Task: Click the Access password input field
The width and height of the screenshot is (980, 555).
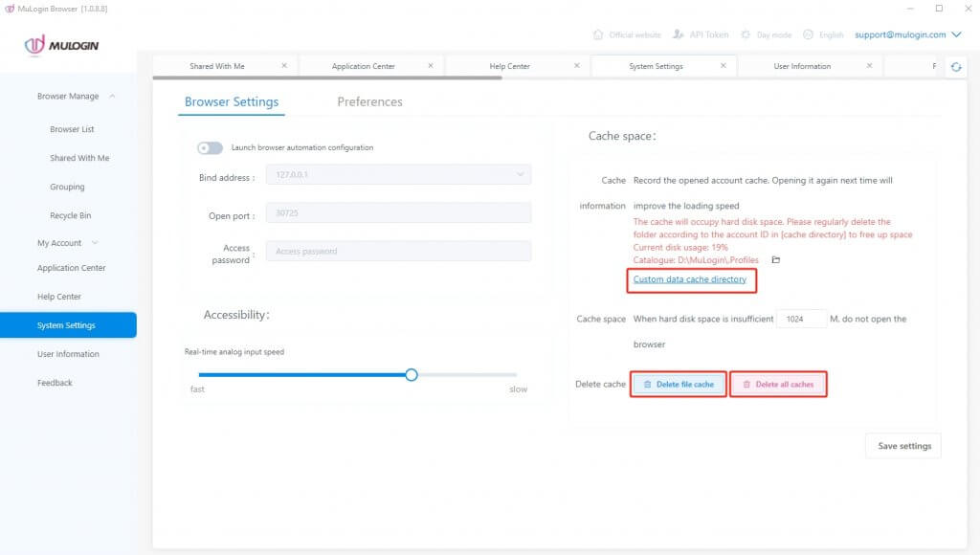Action: 397,252
